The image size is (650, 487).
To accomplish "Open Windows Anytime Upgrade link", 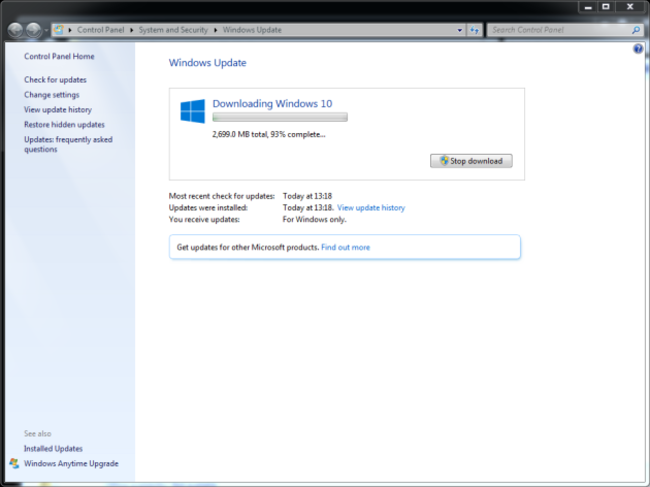I will (x=71, y=463).
